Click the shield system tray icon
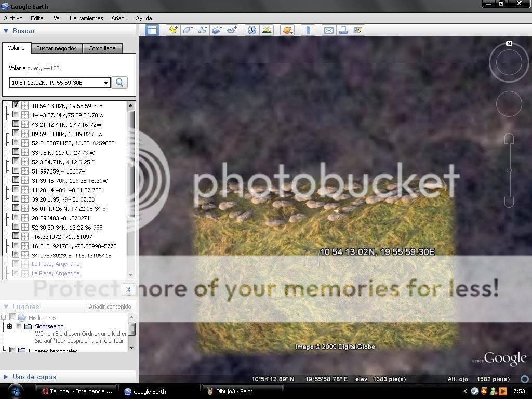Screen dimensions: 532x399 (x=484, y=391)
